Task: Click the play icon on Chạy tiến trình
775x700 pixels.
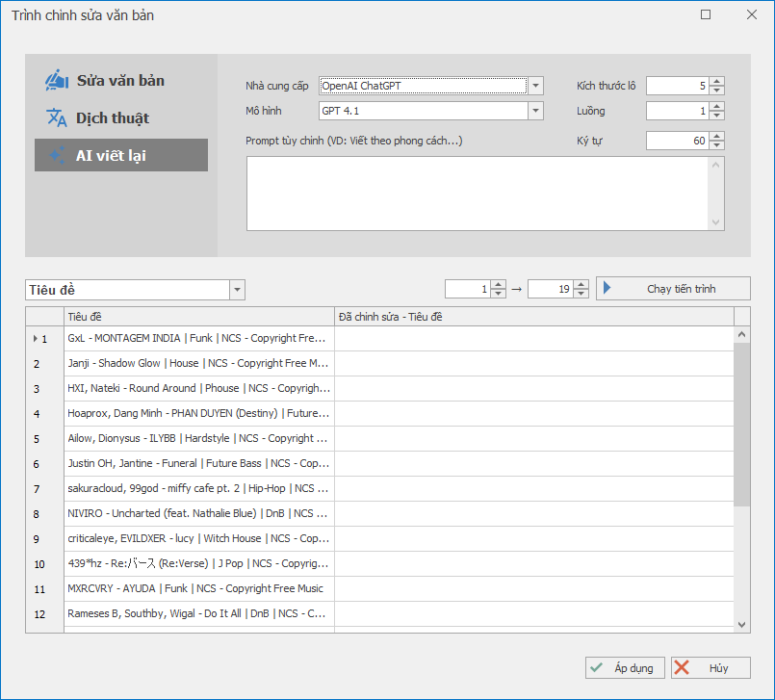Action: pyautogui.click(x=608, y=289)
